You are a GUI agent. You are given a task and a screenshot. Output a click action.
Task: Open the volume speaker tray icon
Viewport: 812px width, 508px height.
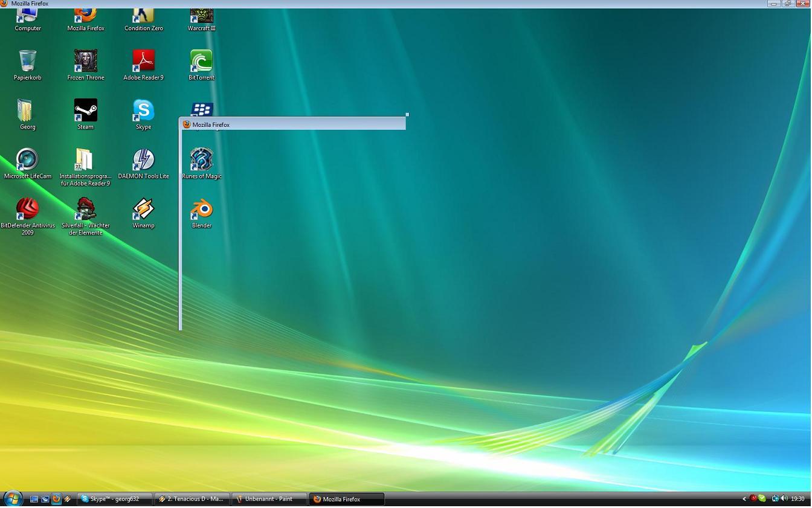(784, 498)
